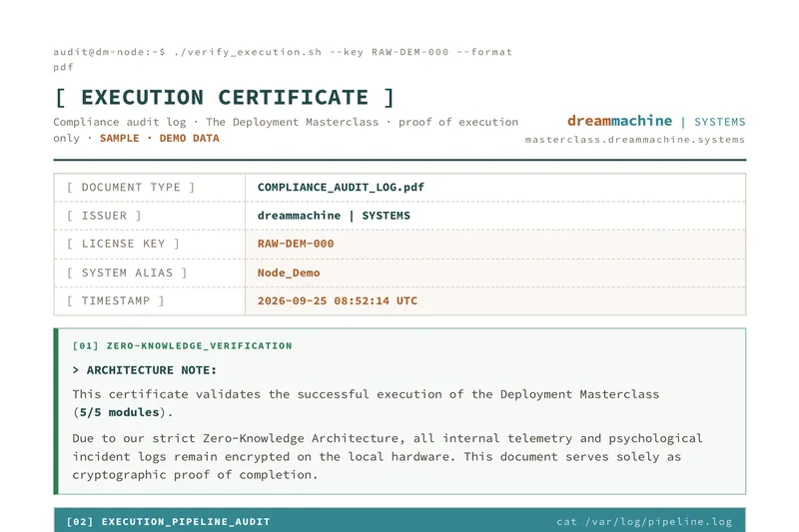This screenshot has height=532, width=799.
Task: Click the EXECUTION CERTIFICATE heading
Action: (224, 97)
